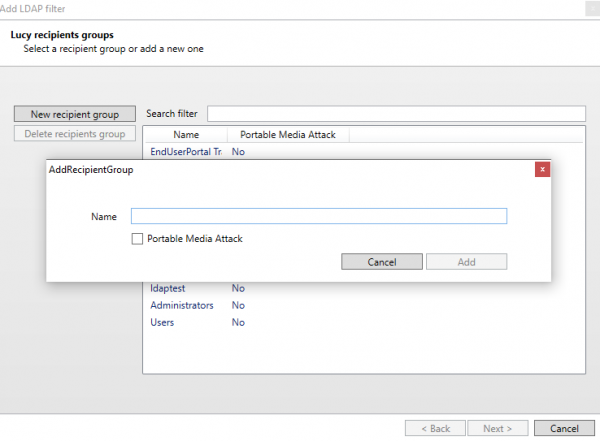Click the AddRecipientGroup dialog title text
Screen dimensions: 600x441
[x=91, y=170]
